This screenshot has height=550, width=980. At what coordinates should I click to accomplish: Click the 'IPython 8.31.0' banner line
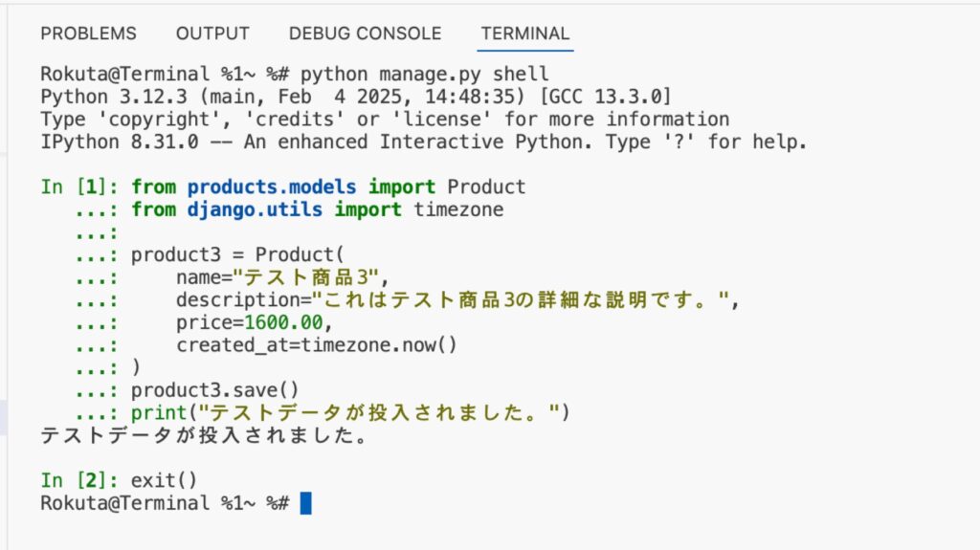click(424, 142)
